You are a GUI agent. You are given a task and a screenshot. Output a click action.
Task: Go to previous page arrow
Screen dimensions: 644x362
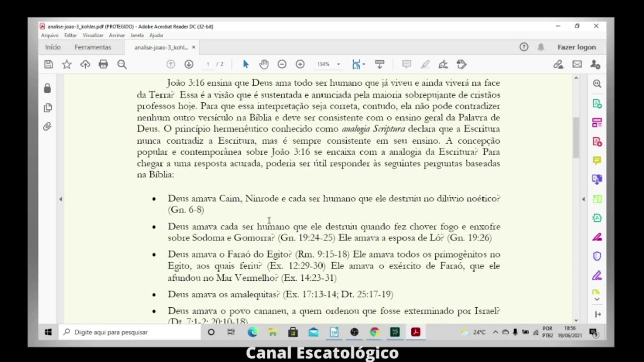[171, 64]
